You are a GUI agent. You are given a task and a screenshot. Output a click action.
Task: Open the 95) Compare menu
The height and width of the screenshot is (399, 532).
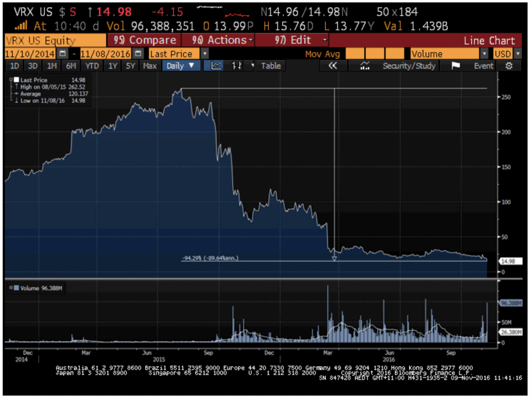click(x=144, y=40)
